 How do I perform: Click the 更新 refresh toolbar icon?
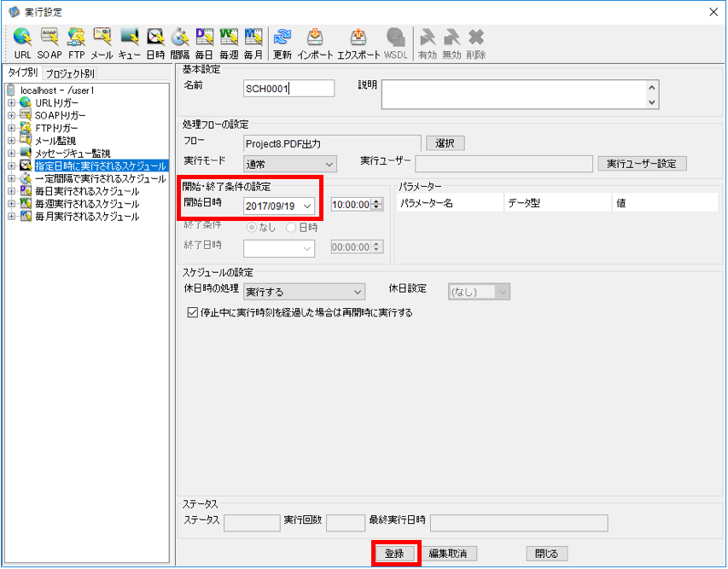click(282, 44)
